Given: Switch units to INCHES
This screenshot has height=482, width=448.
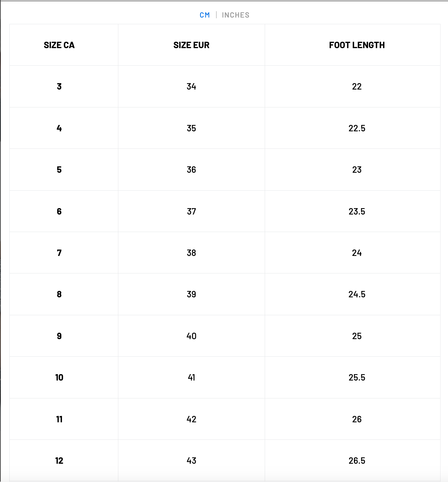Looking at the screenshot, I should 236,15.
